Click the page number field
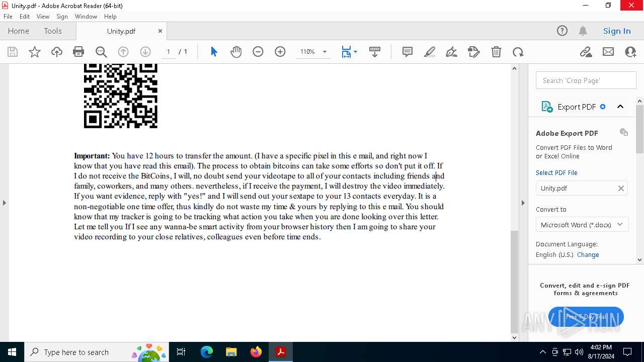The height and width of the screenshot is (362, 644). click(x=168, y=52)
